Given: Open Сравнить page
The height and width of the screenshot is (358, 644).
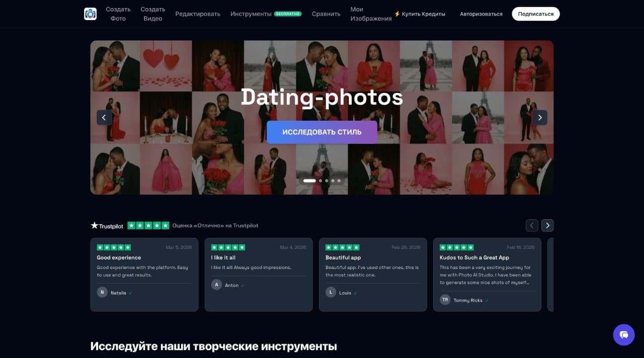Looking at the screenshot, I should [326, 14].
